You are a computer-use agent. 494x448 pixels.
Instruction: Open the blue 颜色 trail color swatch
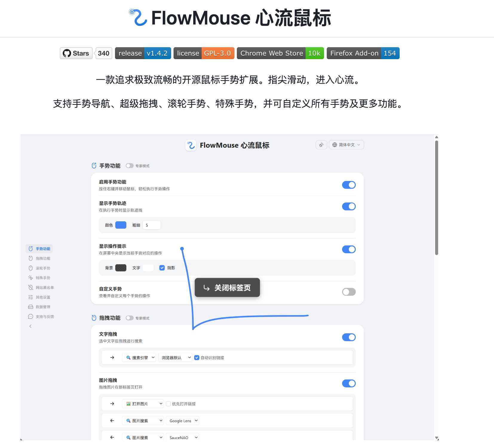pyautogui.click(x=121, y=225)
